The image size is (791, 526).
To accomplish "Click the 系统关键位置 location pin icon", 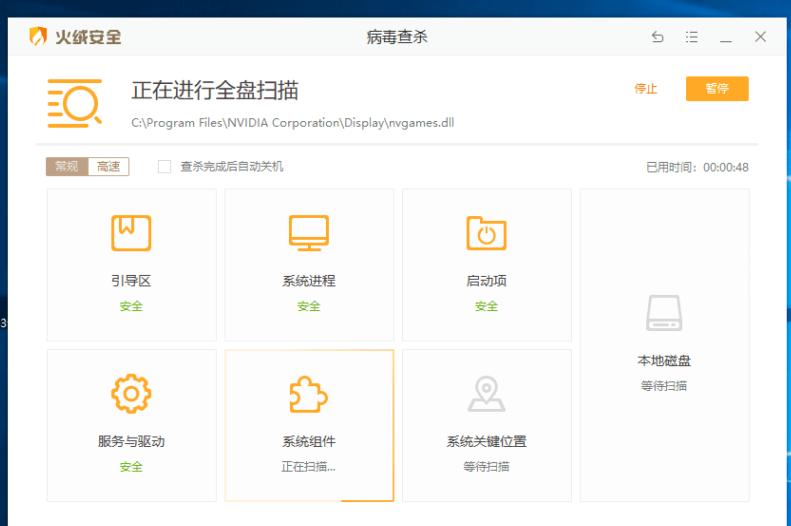I will [x=486, y=394].
